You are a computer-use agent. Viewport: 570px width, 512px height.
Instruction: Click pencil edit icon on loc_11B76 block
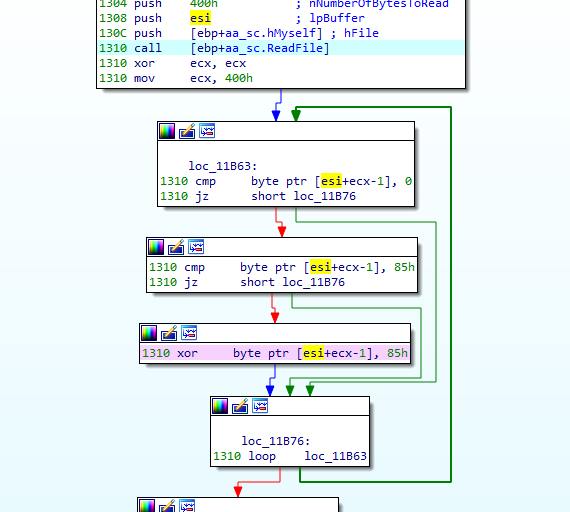[240, 406]
